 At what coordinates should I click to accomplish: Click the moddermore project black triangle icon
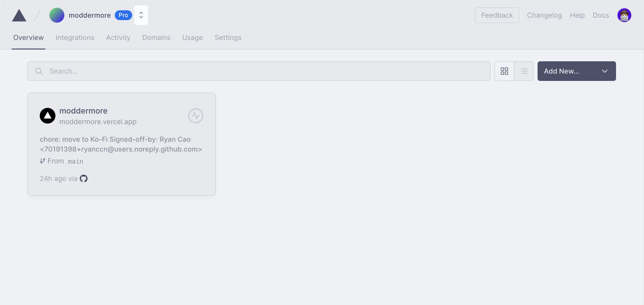click(48, 115)
